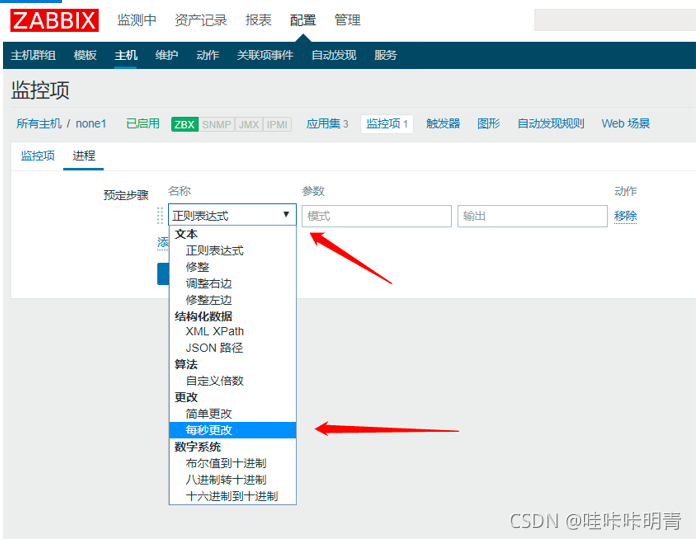696x539 pixels.
Task: Click the 模式 parameter field
Action: 376,216
